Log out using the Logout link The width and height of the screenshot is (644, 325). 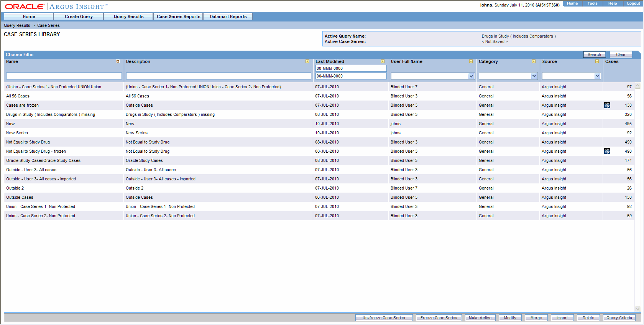[x=633, y=3]
